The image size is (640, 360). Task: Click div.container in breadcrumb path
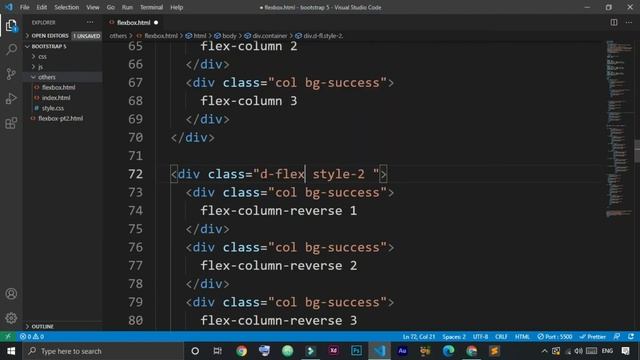pyautogui.click(x=269, y=36)
